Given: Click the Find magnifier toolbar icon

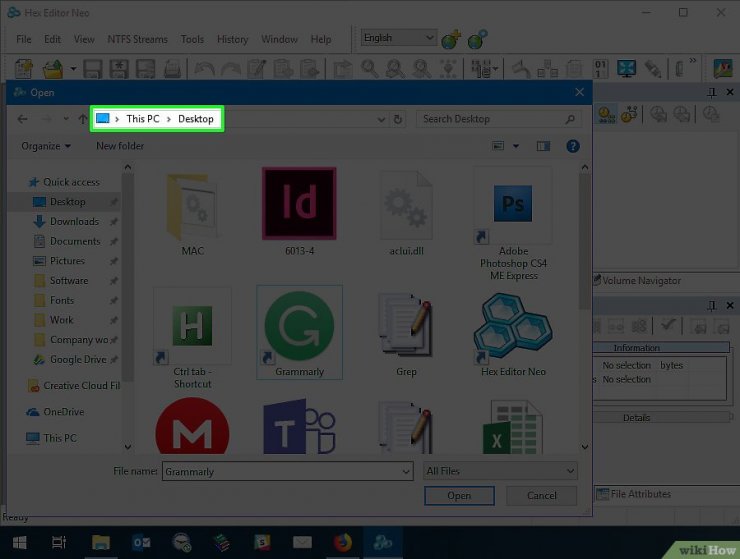Looking at the screenshot, I should pyautogui.click(x=369, y=69).
